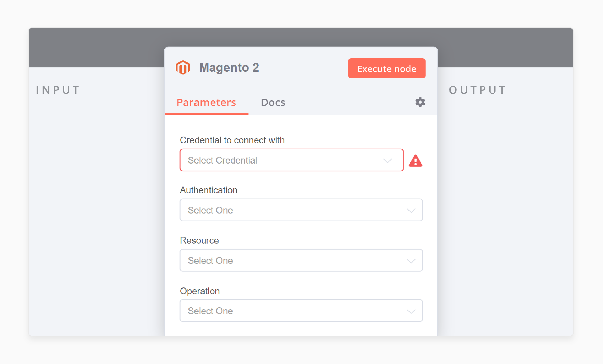Click the Magento 2 node title text
This screenshot has width=603, height=364.
(229, 67)
